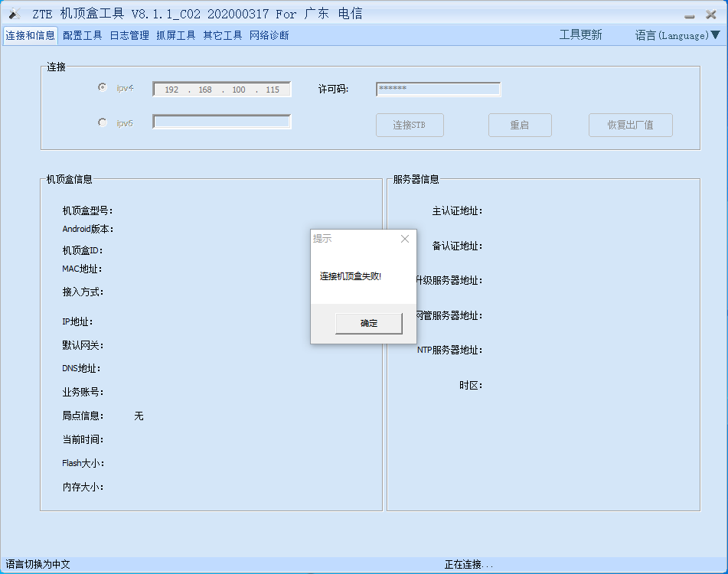Click the Flash大小 label
The height and width of the screenshot is (574, 728).
[x=83, y=463]
